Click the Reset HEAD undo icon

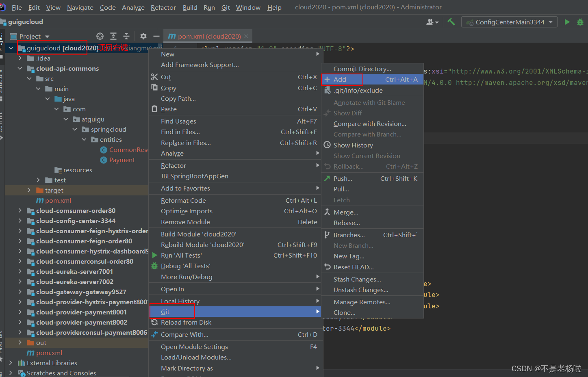(x=328, y=267)
